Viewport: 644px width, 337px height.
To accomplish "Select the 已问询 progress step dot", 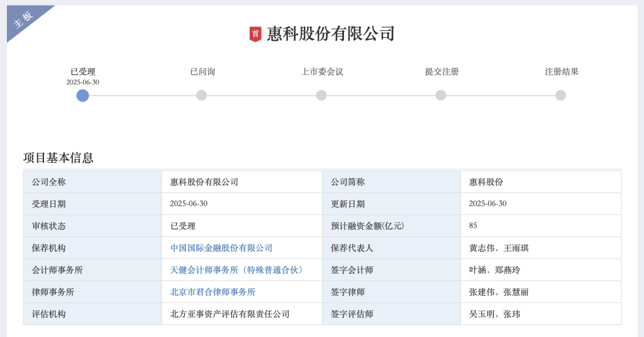I will click(x=202, y=96).
